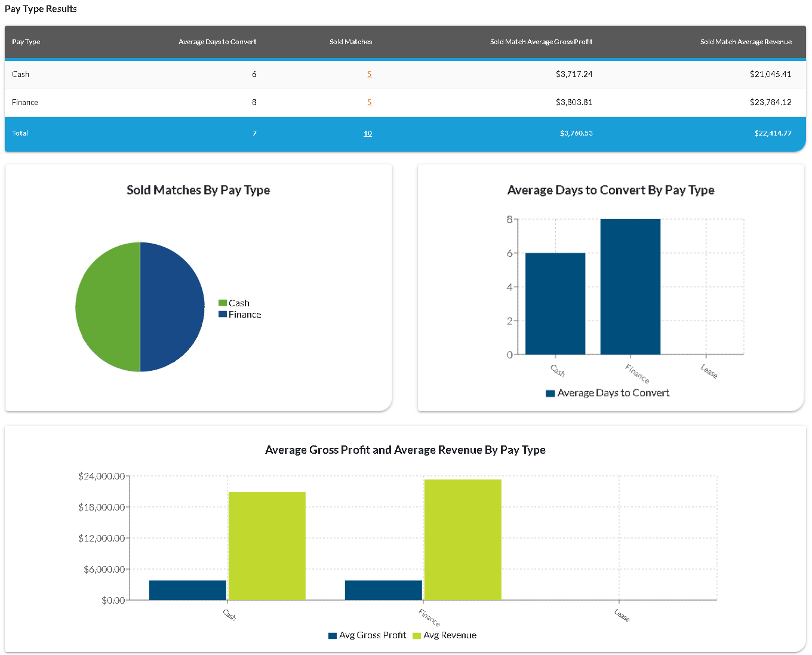The width and height of the screenshot is (812, 655).
Task: Toggle green Cash legend swatch in pie chart
Action: (223, 303)
